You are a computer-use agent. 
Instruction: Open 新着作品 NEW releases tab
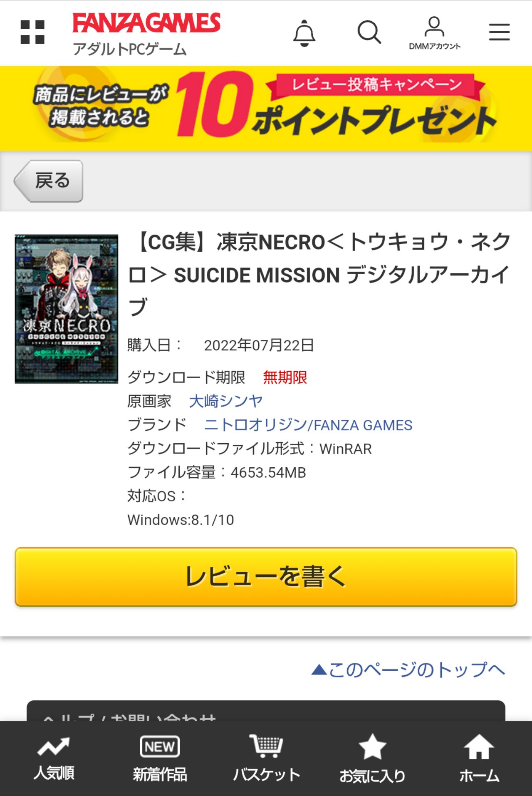[x=160, y=759]
